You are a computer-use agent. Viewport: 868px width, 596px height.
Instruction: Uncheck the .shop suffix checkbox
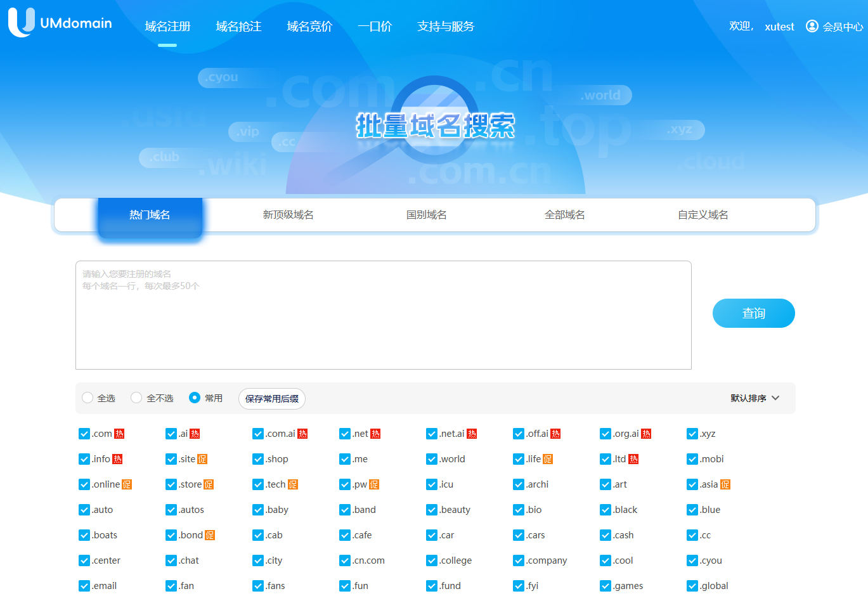(258, 459)
